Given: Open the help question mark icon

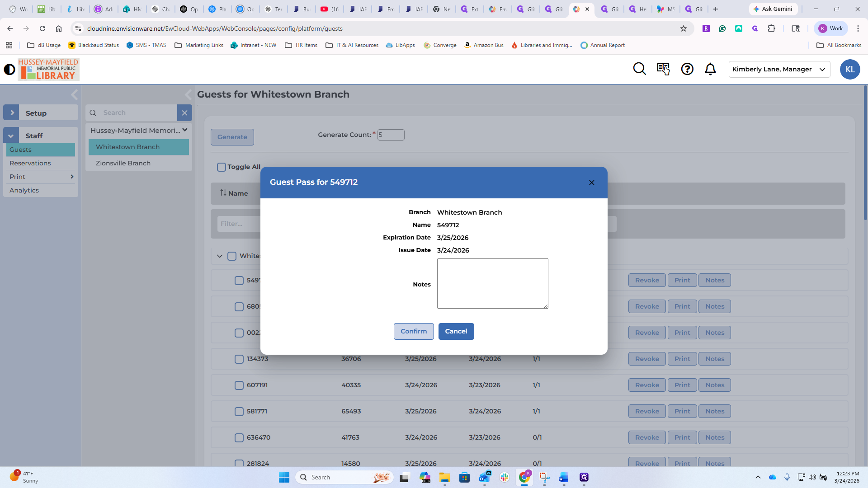Looking at the screenshot, I should point(687,69).
